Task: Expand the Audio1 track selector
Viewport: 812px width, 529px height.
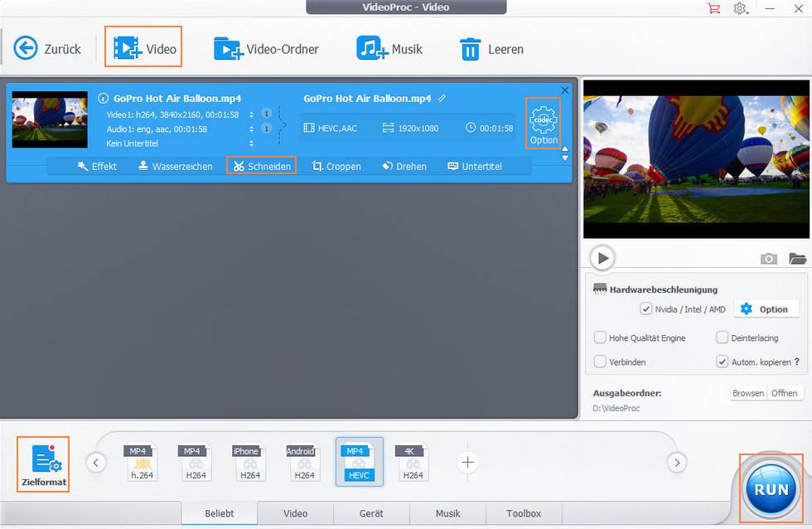Action: click(251, 129)
